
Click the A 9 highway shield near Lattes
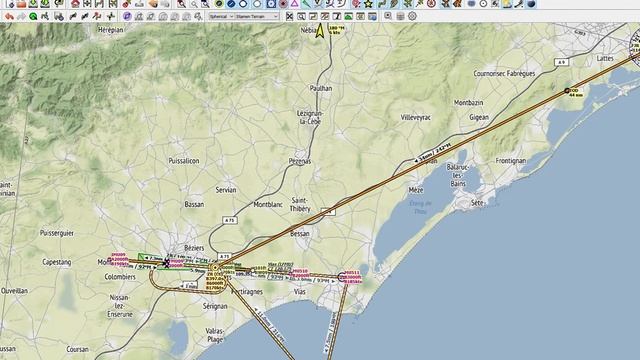(x=562, y=62)
